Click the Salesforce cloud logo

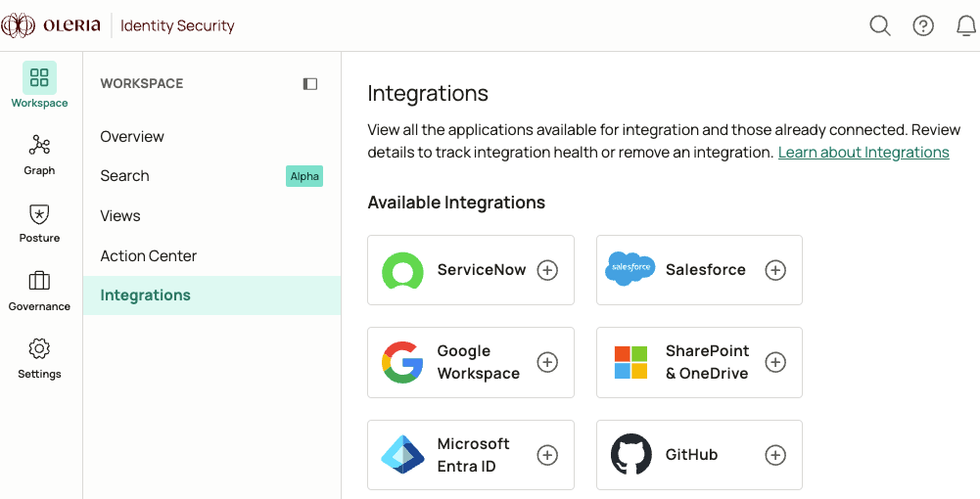click(630, 268)
